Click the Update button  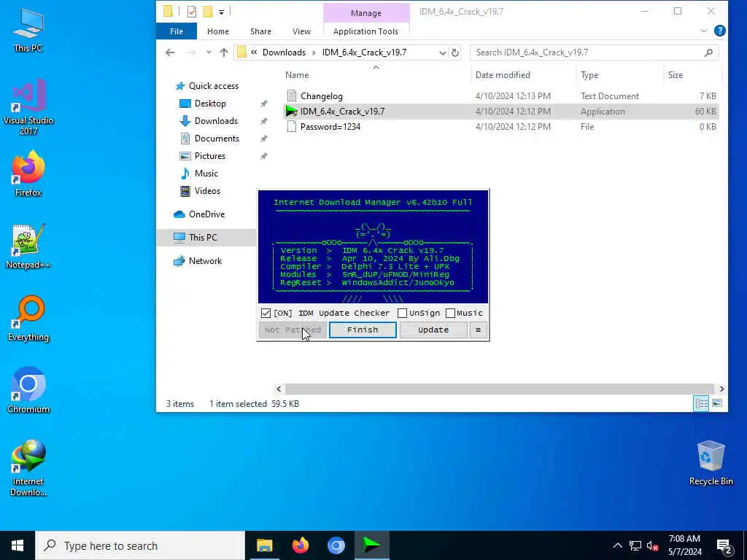[x=433, y=330]
